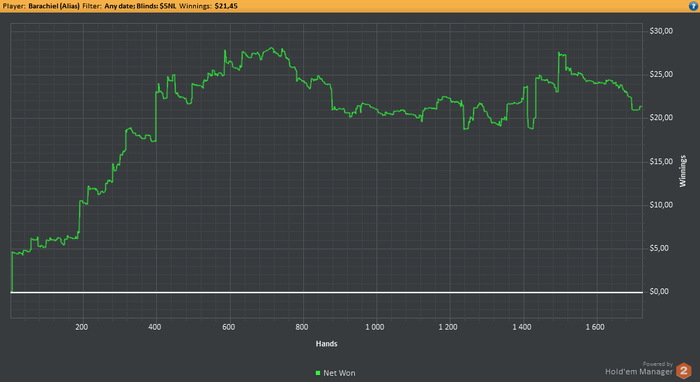700x382 pixels.
Task: Click the '200' x-axis label
Action: point(82,327)
